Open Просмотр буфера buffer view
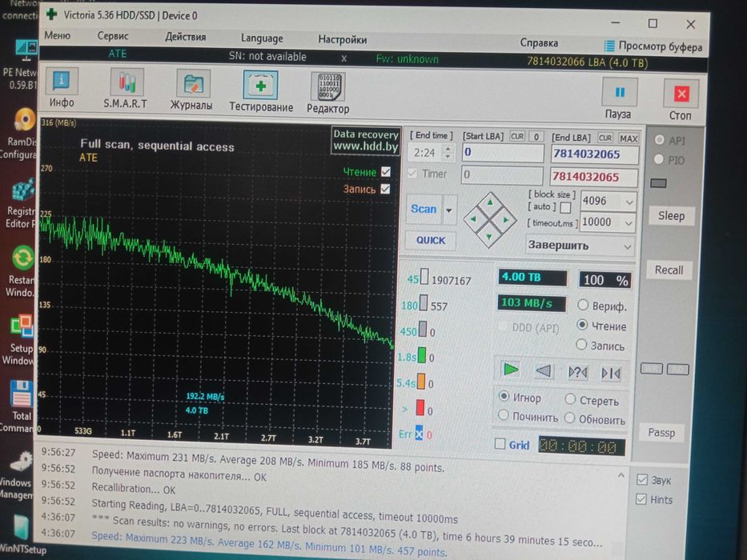 pos(653,46)
